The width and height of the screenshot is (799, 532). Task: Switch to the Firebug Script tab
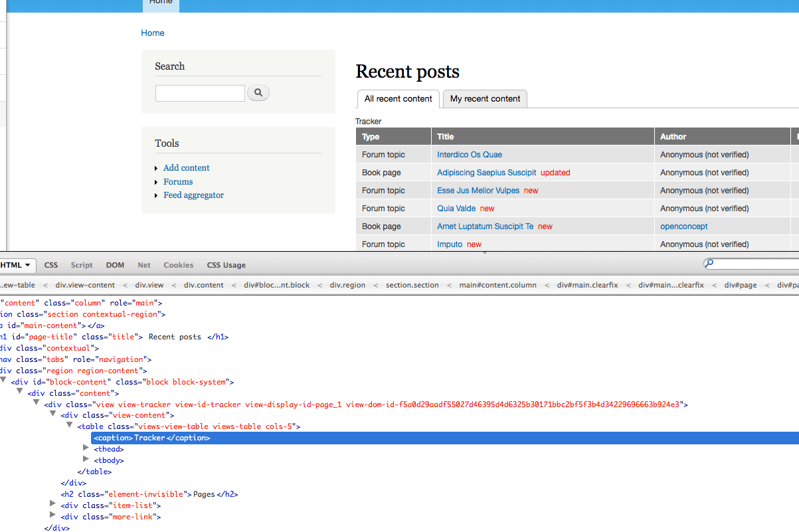pos(82,265)
